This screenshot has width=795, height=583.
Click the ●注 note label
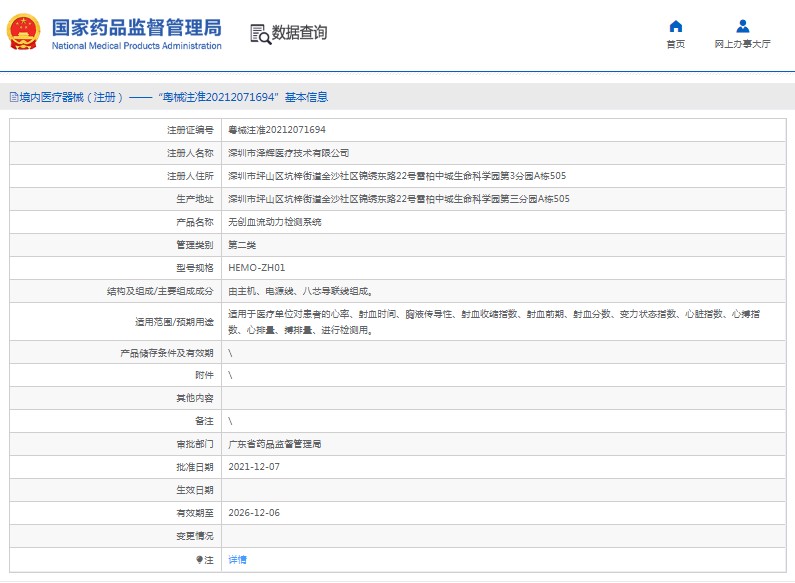205,560
